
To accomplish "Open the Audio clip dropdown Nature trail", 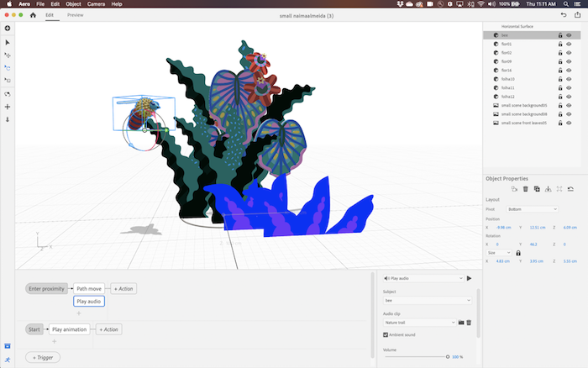I will pyautogui.click(x=419, y=323).
